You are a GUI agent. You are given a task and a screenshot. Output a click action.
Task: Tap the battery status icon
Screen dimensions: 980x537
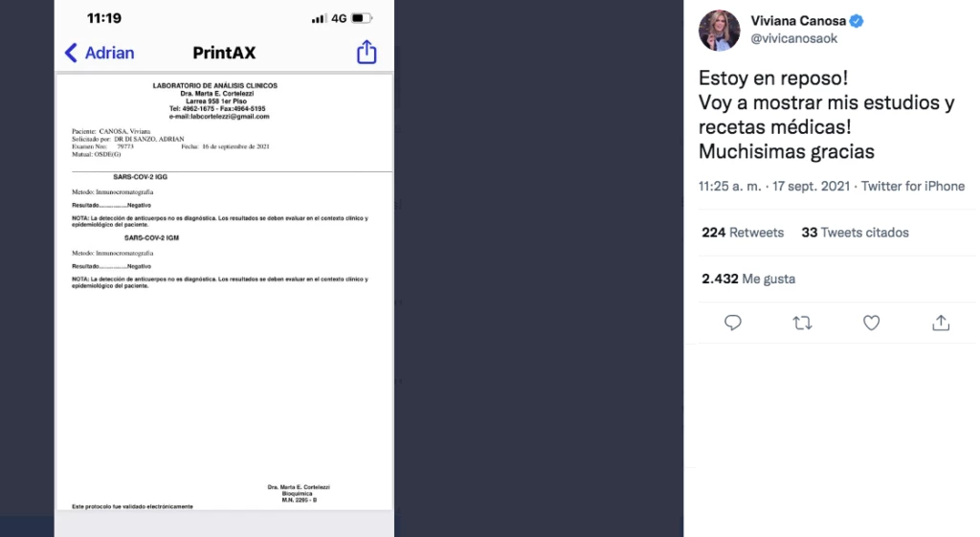tap(362, 18)
